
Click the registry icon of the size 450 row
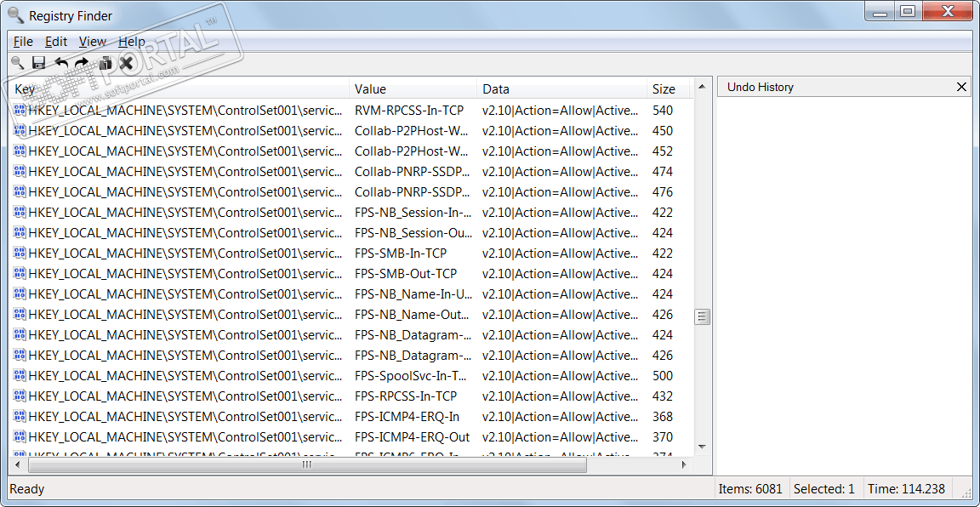20,131
